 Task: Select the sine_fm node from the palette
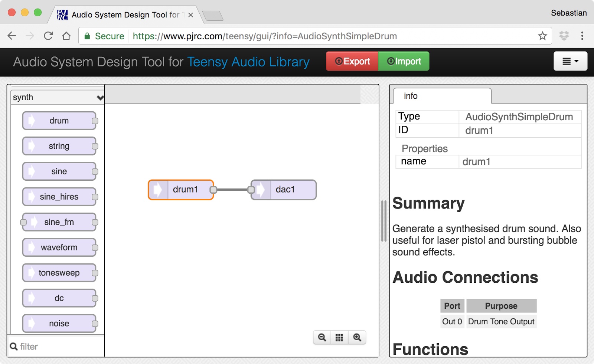pos(59,222)
